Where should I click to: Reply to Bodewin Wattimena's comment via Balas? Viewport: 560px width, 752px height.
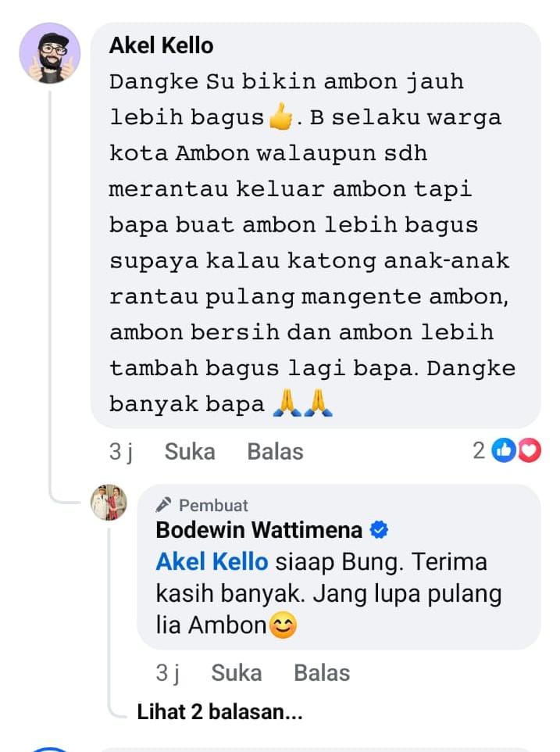tap(322, 672)
